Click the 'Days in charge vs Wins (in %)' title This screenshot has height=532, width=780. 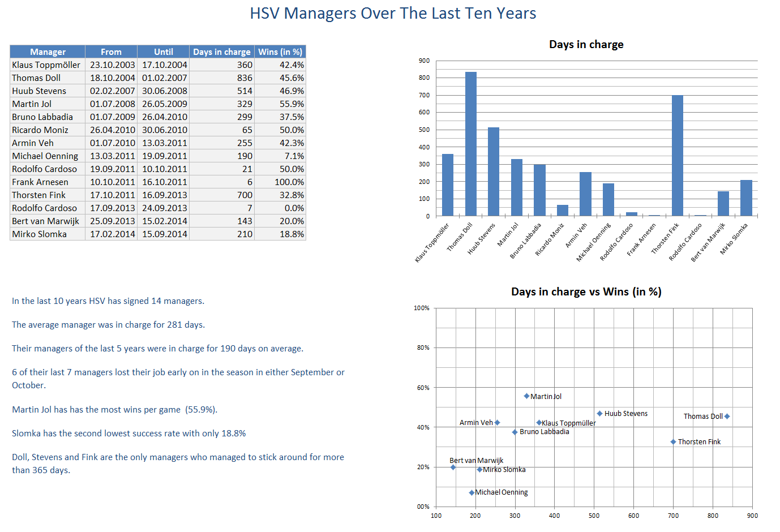coord(586,291)
